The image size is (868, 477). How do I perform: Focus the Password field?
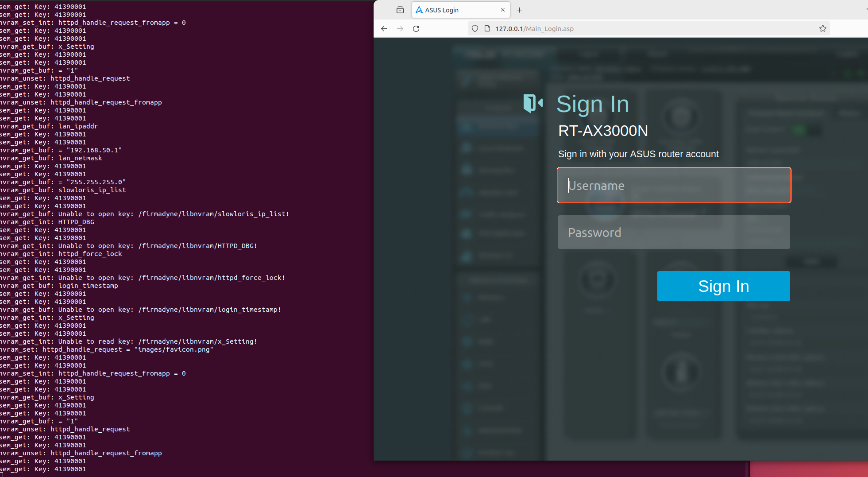coord(674,232)
